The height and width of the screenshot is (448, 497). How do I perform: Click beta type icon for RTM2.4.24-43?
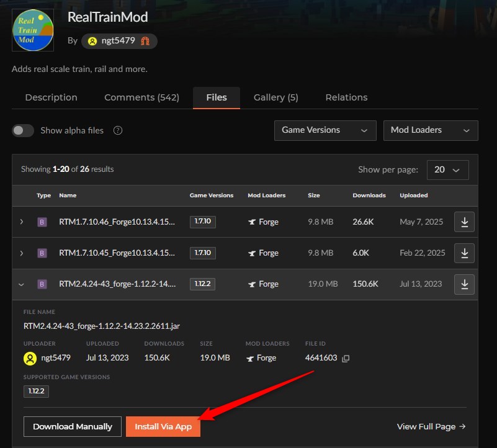point(42,284)
